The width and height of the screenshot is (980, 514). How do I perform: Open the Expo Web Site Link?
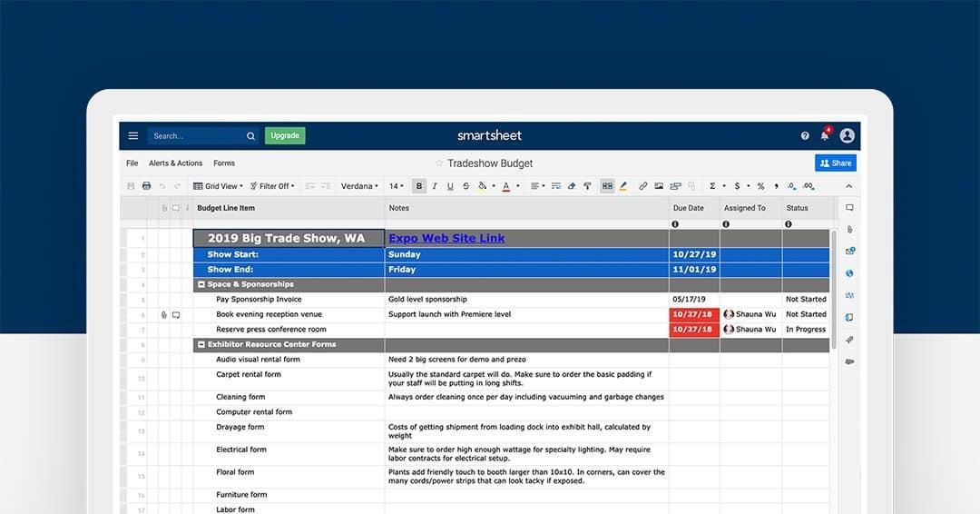point(446,238)
